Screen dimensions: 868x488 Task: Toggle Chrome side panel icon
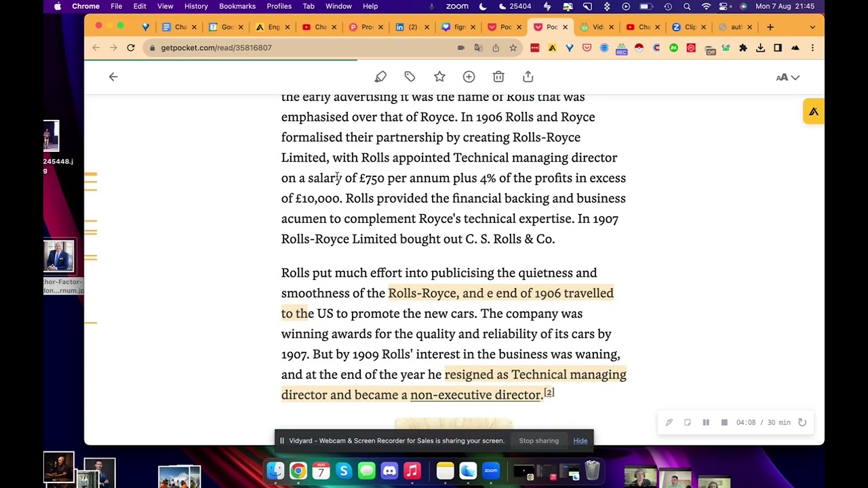point(778,48)
